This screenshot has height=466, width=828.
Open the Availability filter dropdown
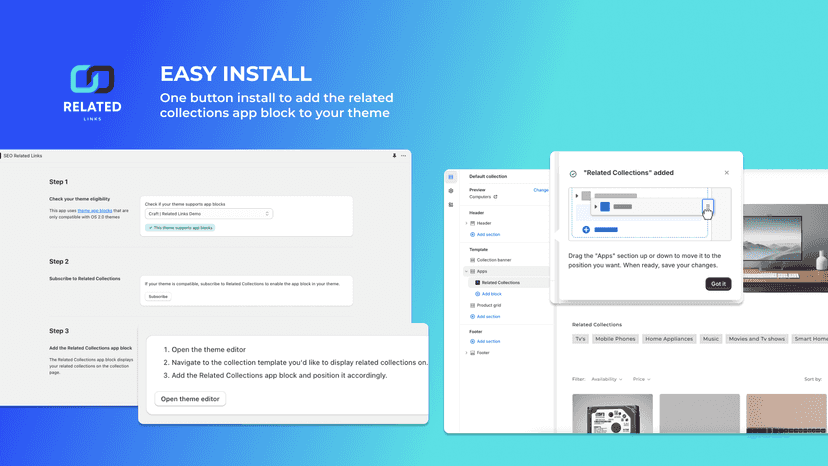coord(607,379)
